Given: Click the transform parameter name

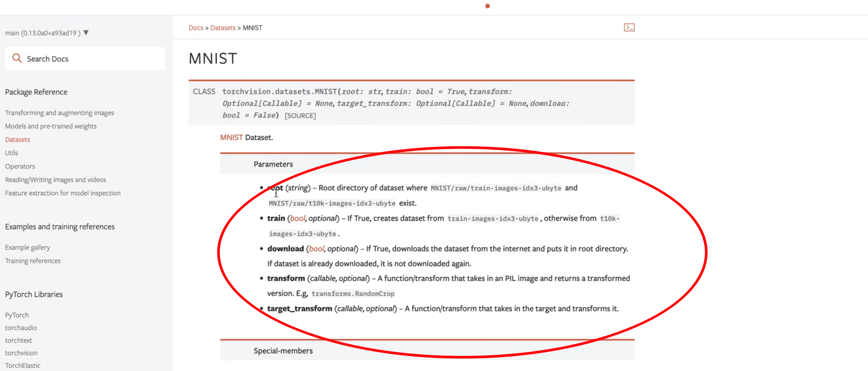Looking at the screenshot, I should coord(286,278).
